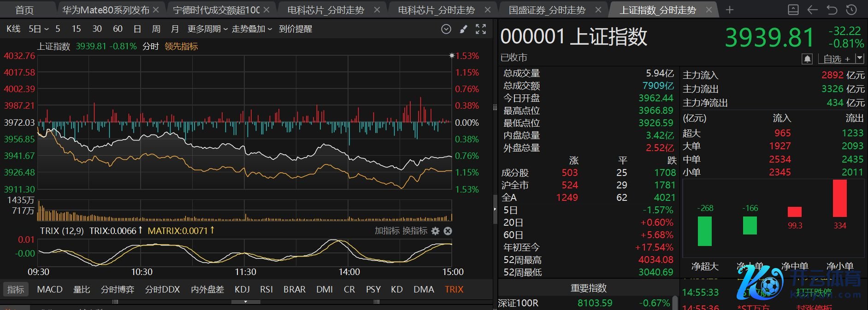Screen dimensions: 868x310
Task: Switch to the MACD indicator
Action: (x=49, y=289)
